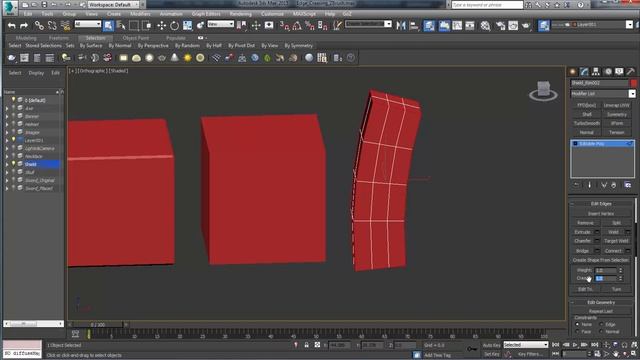Click the Redo arrow in main toolbar
The image size is (640, 360).
click(24, 26)
